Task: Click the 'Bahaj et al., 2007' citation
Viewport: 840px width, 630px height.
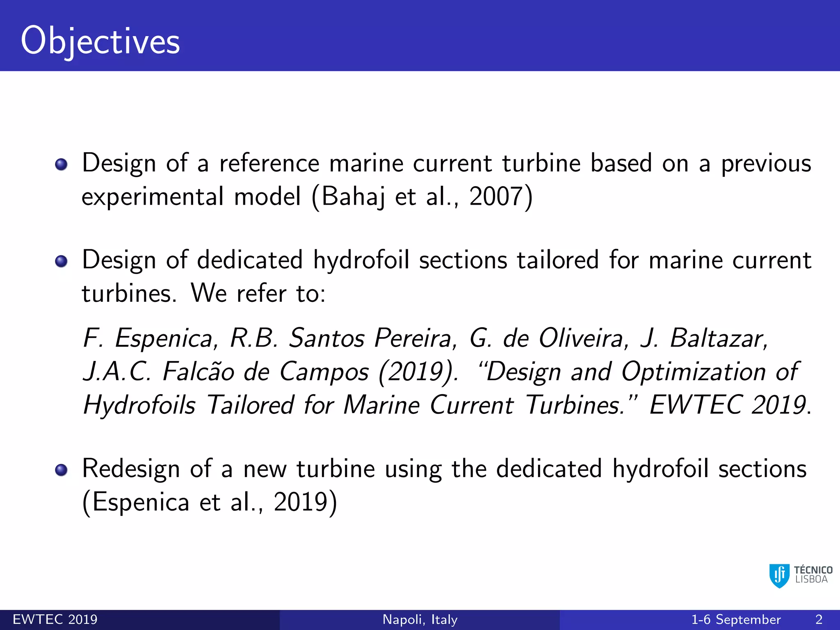Action: (422, 197)
